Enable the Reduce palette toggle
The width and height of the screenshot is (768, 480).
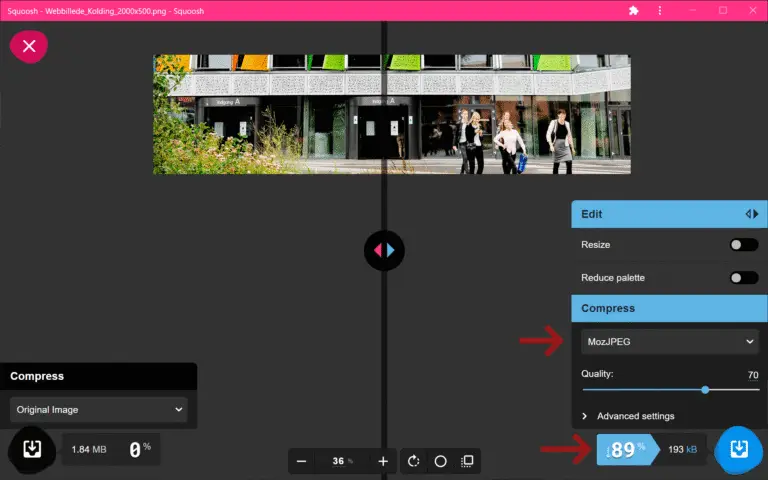coord(744,278)
